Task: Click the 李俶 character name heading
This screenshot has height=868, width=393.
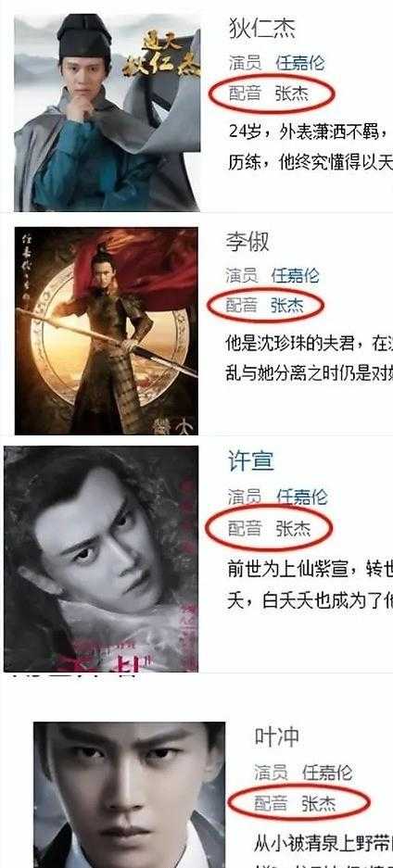Action: point(247,242)
